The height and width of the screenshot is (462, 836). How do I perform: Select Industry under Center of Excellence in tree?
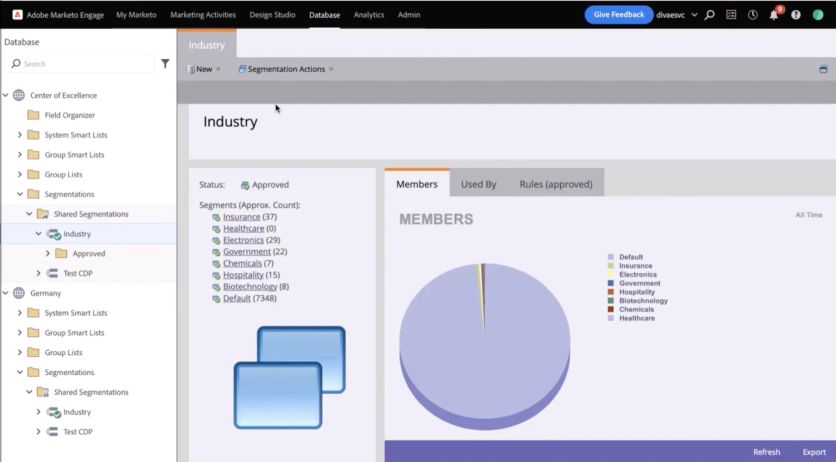click(77, 234)
